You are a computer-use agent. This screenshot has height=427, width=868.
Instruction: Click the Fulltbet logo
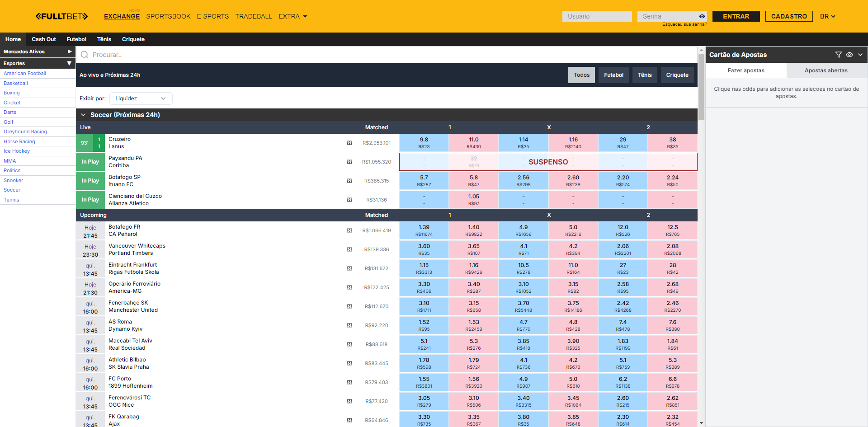coord(61,16)
